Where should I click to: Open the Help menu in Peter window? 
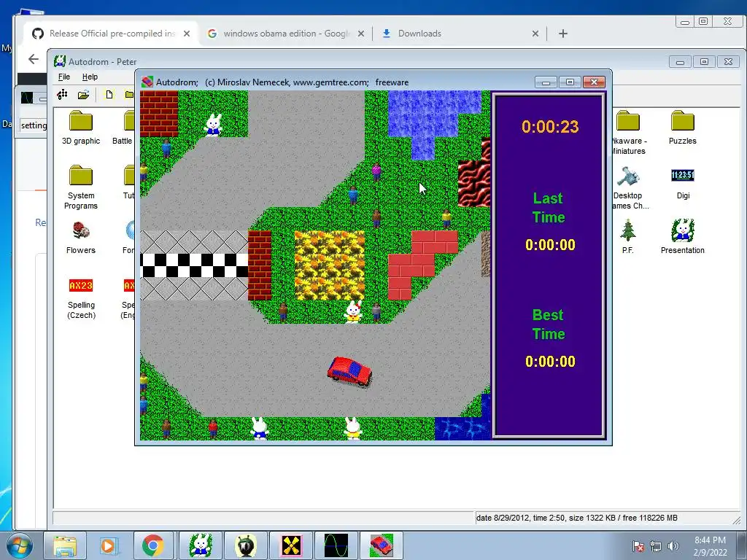pyautogui.click(x=90, y=77)
